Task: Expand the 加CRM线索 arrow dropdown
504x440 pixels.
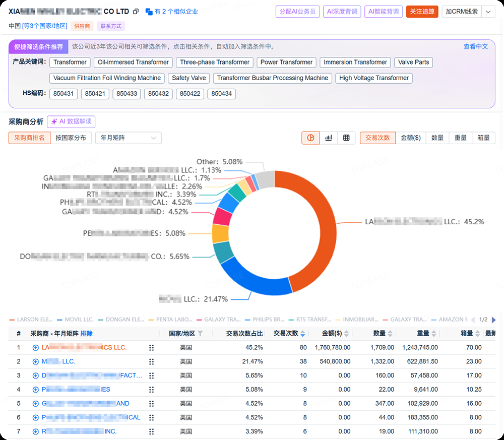Action: pos(488,12)
